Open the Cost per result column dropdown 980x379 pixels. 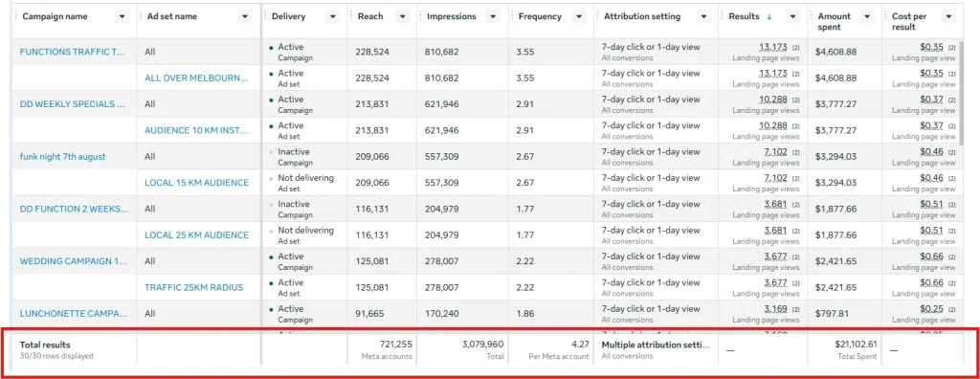point(948,17)
